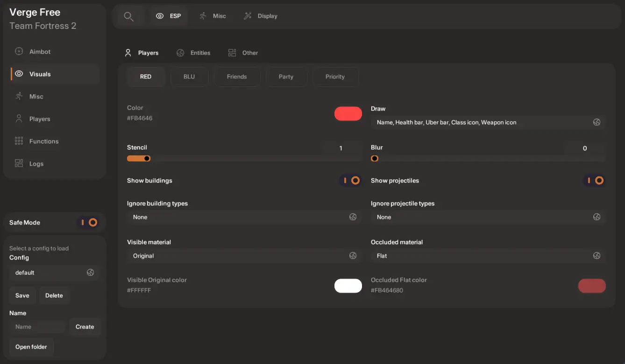Open the red Color swatch picker
The width and height of the screenshot is (625, 364).
coord(348,113)
